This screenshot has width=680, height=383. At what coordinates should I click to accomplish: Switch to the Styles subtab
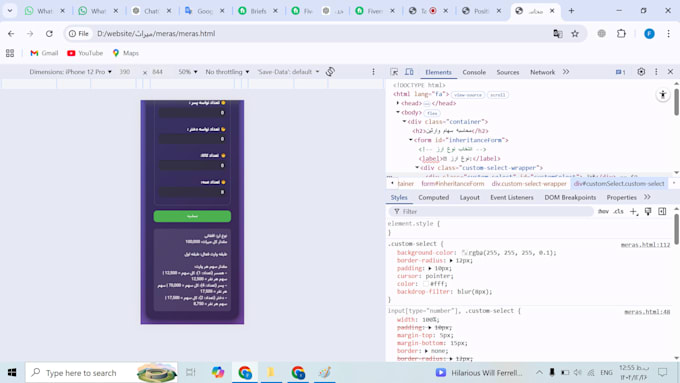point(399,197)
